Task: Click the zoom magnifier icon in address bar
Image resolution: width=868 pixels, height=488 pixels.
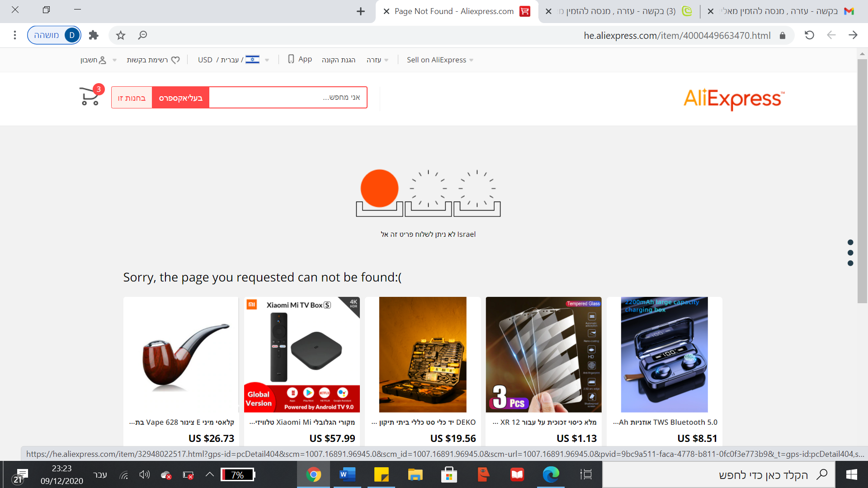Action: click(x=142, y=35)
